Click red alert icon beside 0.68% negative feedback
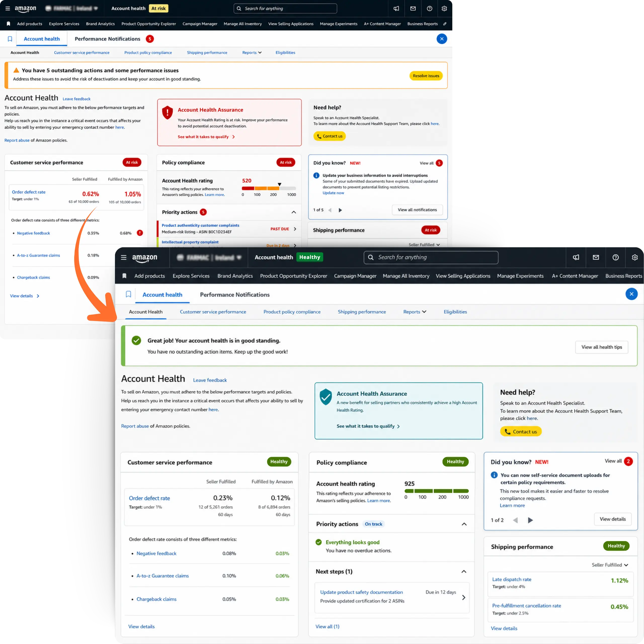The width and height of the screenshot is (644, 644). tap(140, 233)
